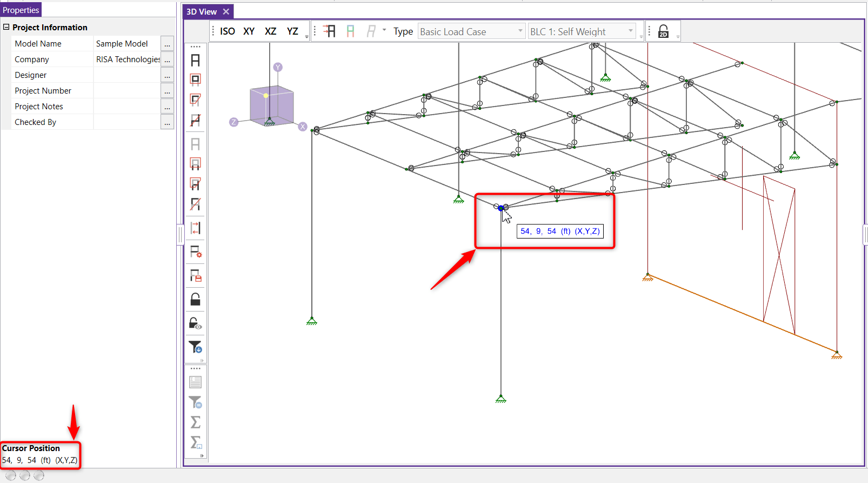Select the Box Select tool with red square
Image resolution: width=868 pixels, height=483 pixels.
pyautogui.click(x=196, y=80)
